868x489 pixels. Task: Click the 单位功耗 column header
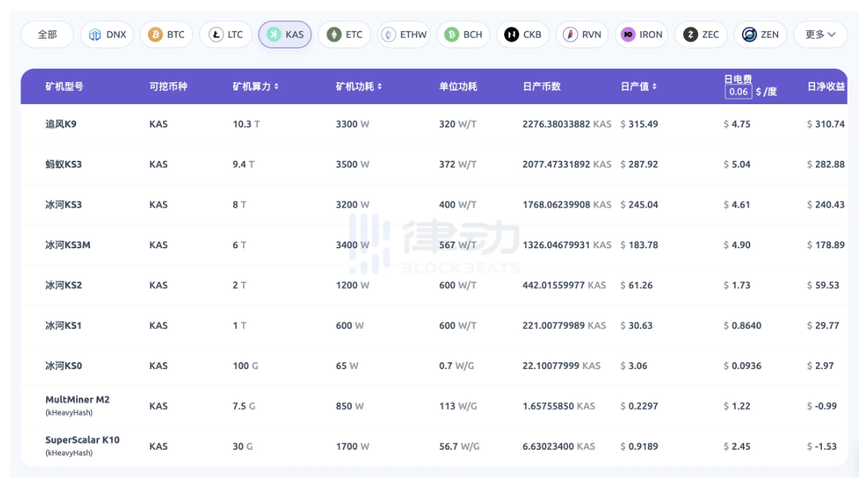click(458, 87)
